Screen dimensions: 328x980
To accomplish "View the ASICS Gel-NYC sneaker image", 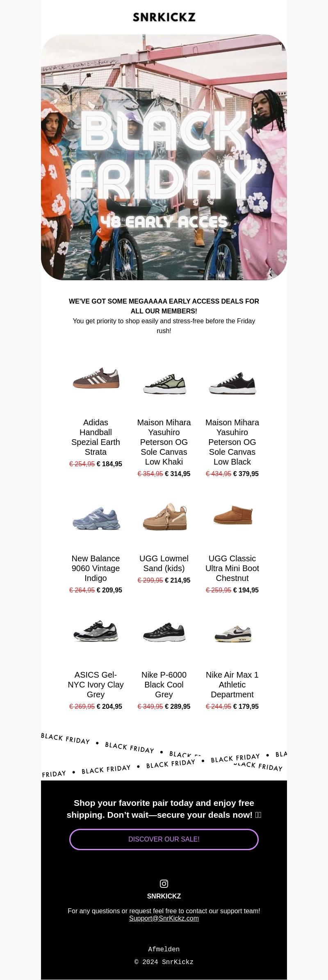I will point(96,631).
